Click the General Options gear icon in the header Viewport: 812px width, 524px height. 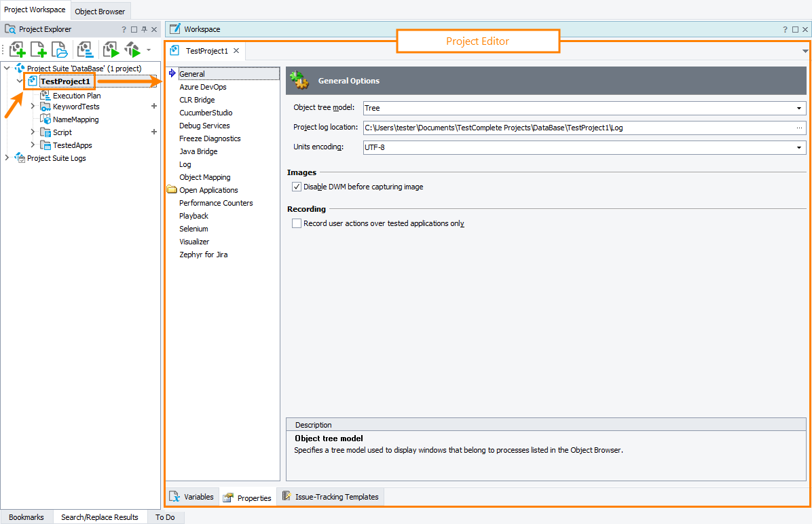point(299,79)
